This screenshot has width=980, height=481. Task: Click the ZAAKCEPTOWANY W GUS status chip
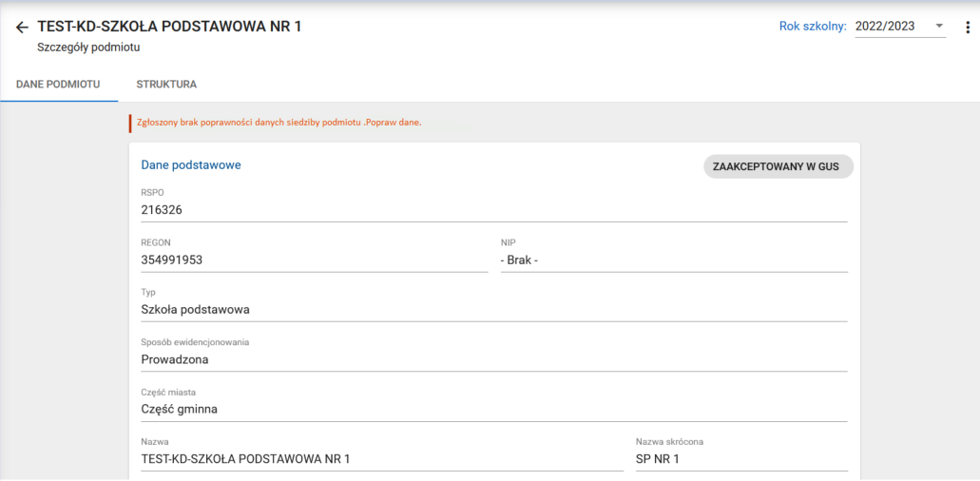(778, 166)
